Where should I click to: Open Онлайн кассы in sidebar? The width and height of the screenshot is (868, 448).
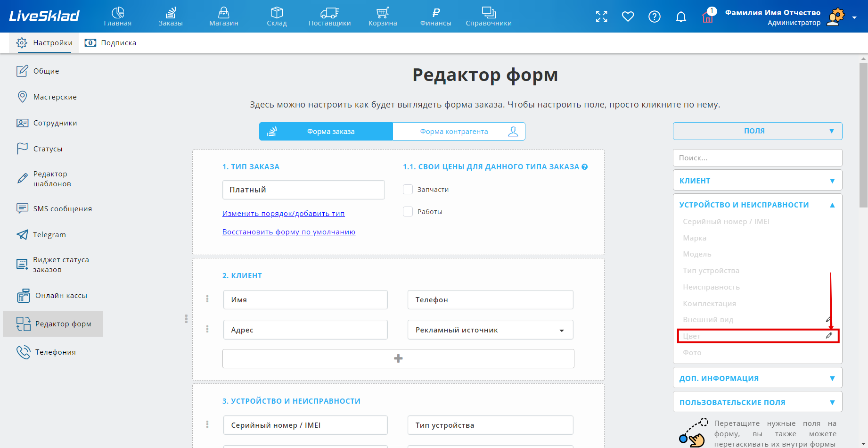click(52, 296)
